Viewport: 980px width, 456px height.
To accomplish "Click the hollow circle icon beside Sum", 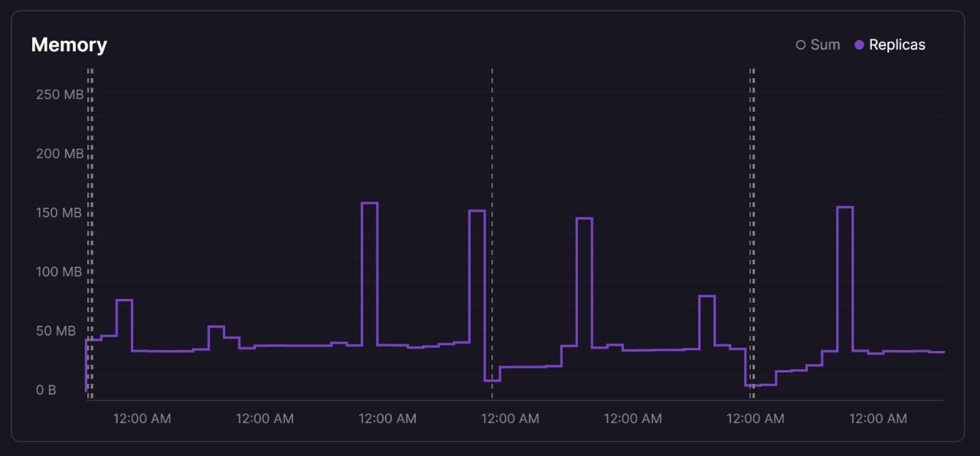I will pos(801,45).
